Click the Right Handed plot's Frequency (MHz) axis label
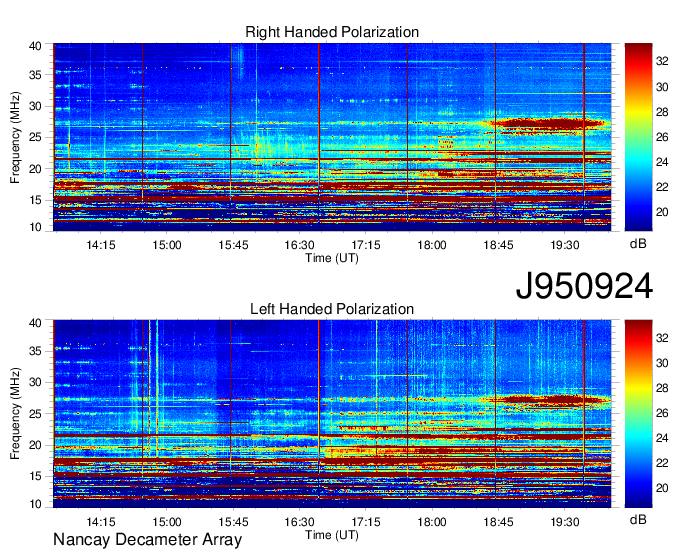680x552 pixels. click(x=15, y=137)
